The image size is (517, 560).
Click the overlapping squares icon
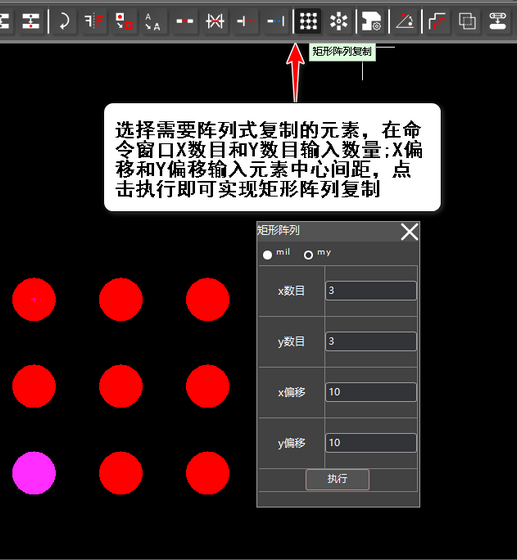(x=467, y=21)
